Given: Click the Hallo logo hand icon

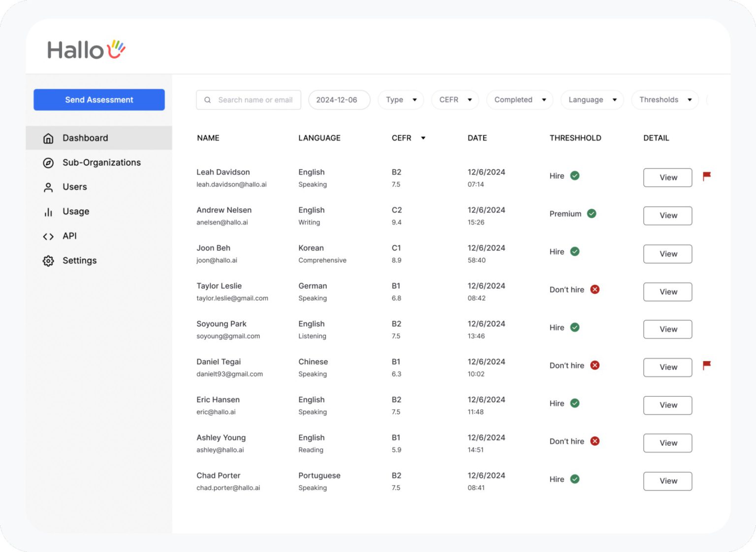Looking at the screenshot, I should coord(117,48).
